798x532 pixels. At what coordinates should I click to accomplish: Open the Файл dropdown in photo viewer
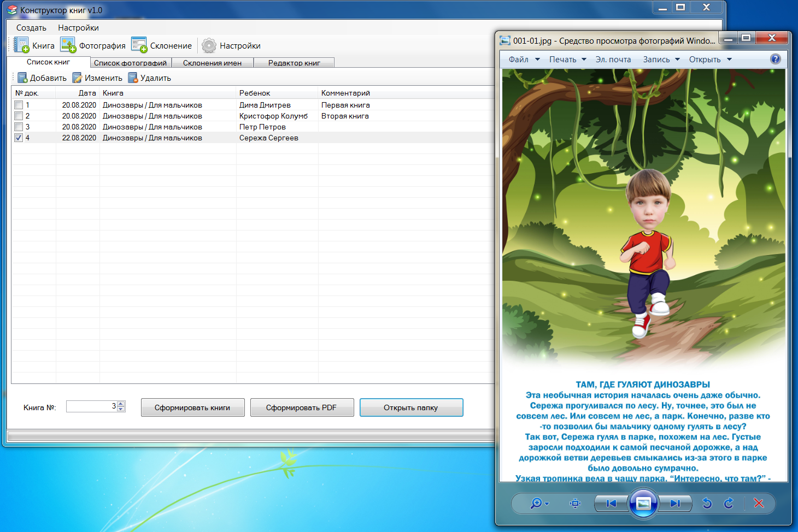coord(524,59)
